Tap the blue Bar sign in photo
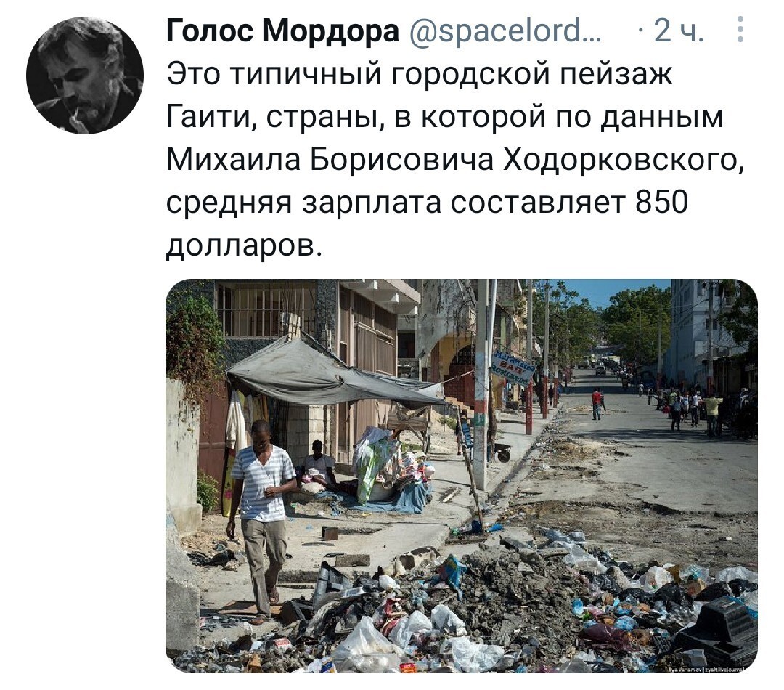This screenshot has height=690, width=784. [x=513, y=369]
